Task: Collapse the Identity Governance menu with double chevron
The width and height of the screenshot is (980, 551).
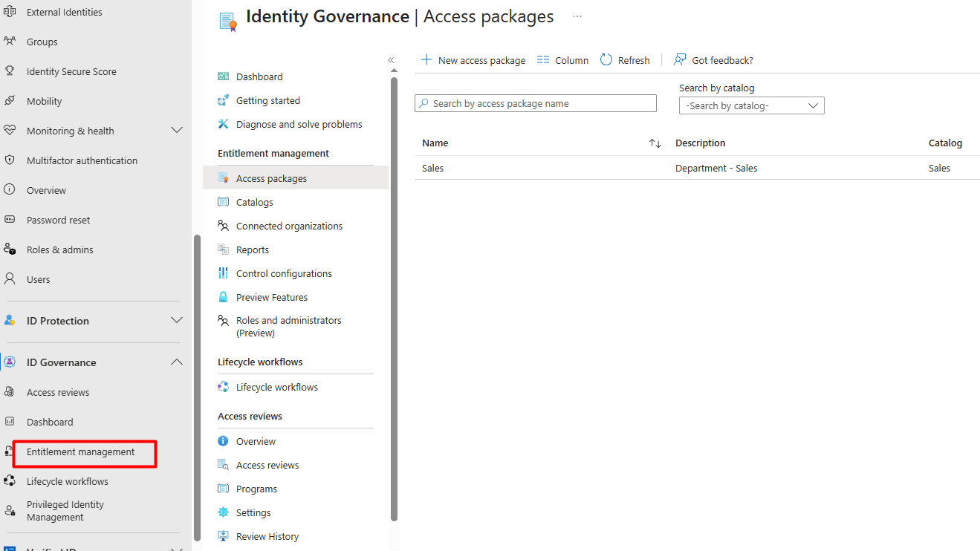Action: click(391, 61)
